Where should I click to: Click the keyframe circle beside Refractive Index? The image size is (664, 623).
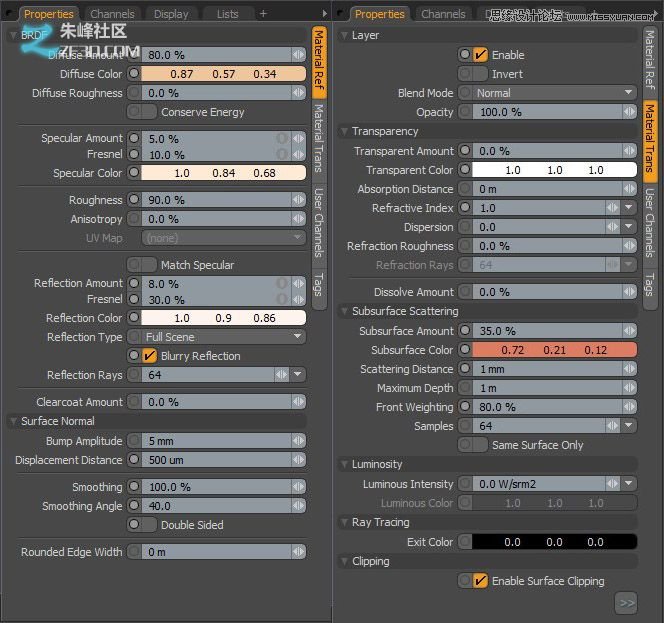(x=464, y=208)
